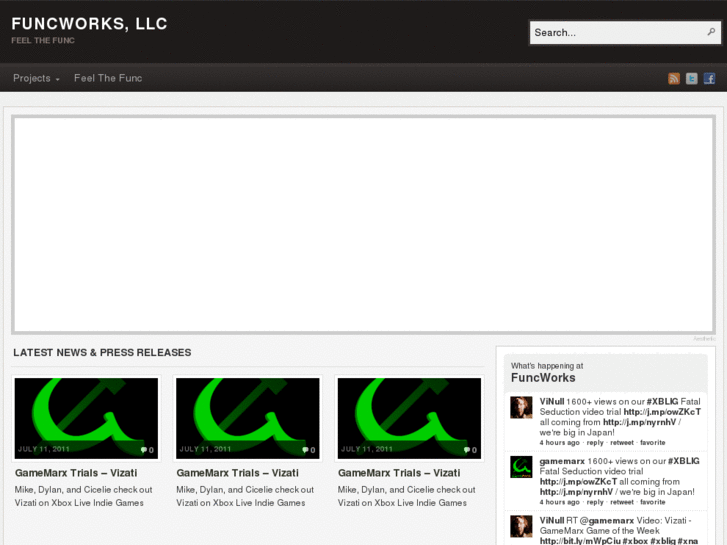Screen dimensions: 727x545
Task: Click '4 hours ago' timestamp on ViNull's tweet
Action: coord(560,442)
